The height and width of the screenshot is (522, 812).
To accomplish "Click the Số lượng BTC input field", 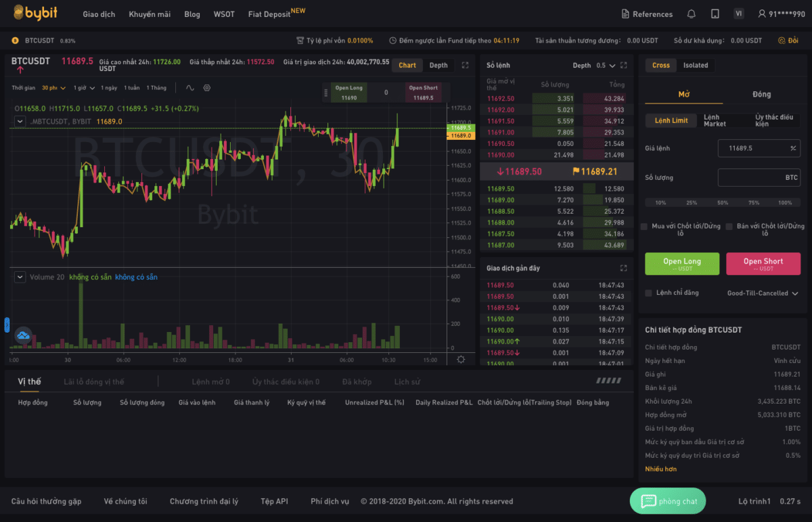I will point(759,177).
